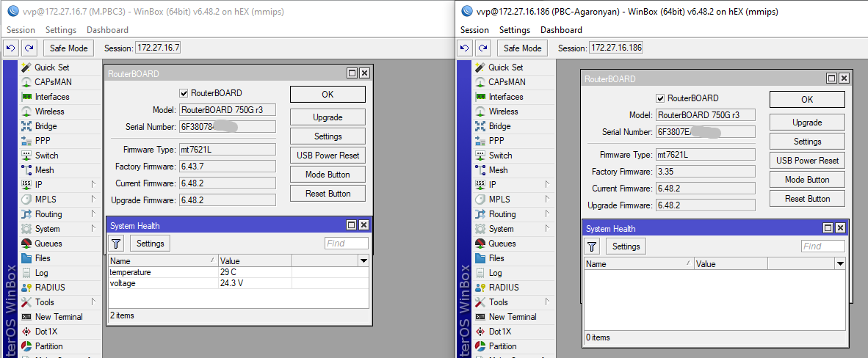Click the Undo arrow in right window toolbar
868x358 pixels.
coord(464,48)
